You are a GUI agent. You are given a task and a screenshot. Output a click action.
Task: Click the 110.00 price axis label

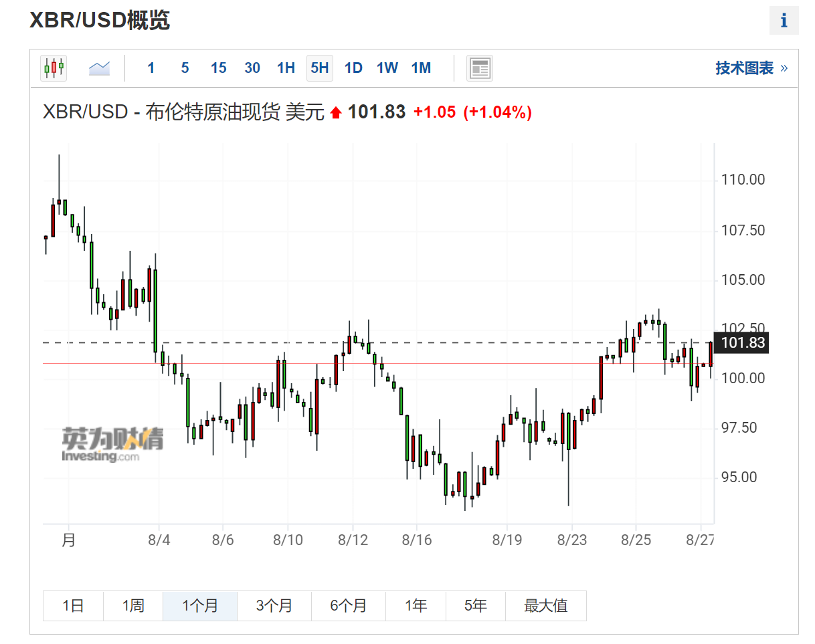743,180
